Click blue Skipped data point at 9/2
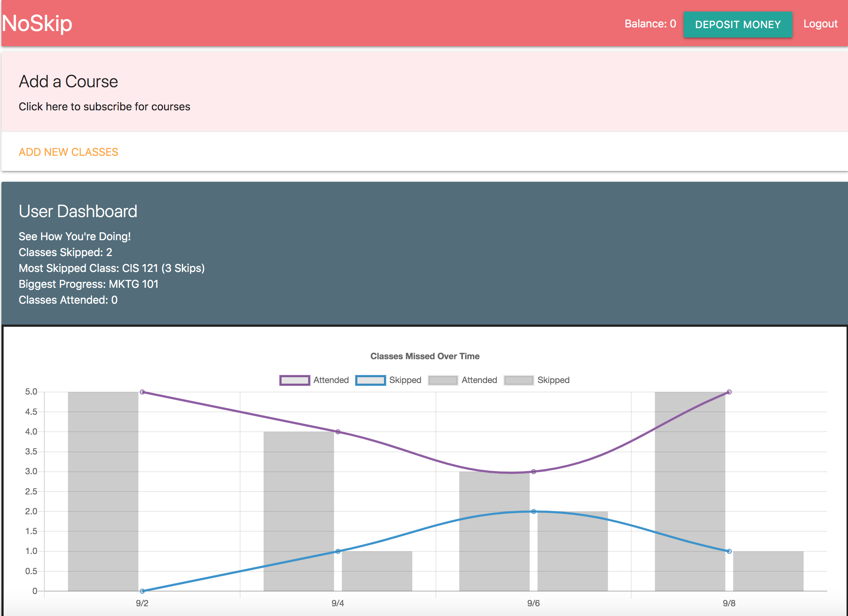Screen dimensions: 848x616 [x=142, y=591]
